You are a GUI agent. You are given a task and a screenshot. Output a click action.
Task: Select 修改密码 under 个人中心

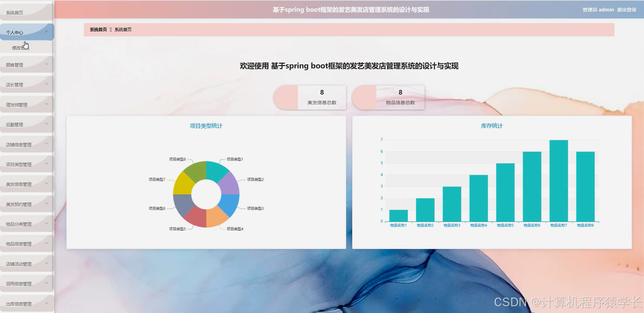pyautogui.click(x=20, y=48)
